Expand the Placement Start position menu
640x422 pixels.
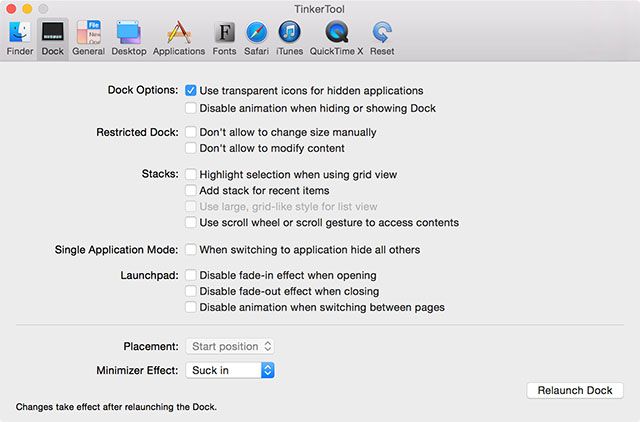(x=229, y=346)
